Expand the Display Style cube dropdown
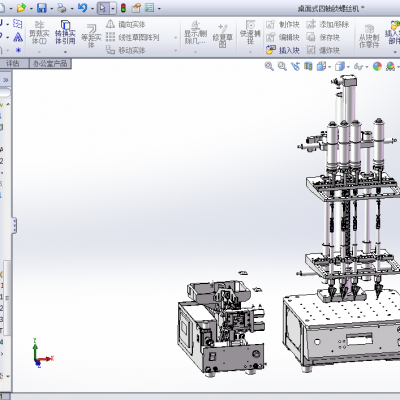Viewport: 400px width, 400px height. 348,67
